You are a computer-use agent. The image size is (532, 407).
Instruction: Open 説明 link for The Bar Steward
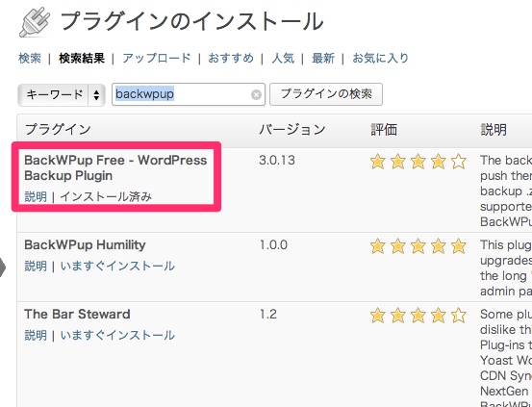click(x=36, y=336)
